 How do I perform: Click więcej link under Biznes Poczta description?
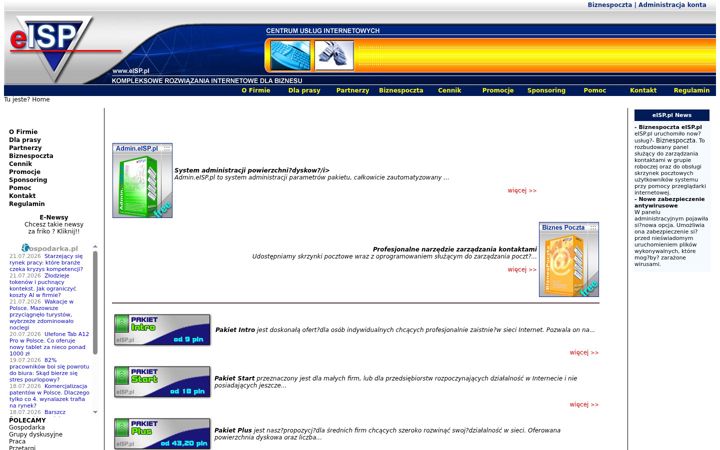pos(522,270)
